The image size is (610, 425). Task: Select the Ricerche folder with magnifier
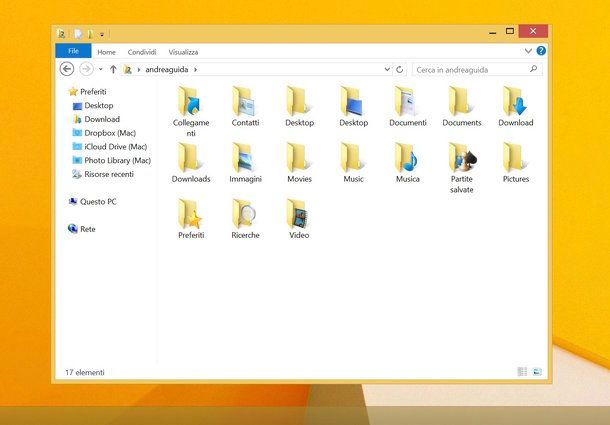click(244, 214)
